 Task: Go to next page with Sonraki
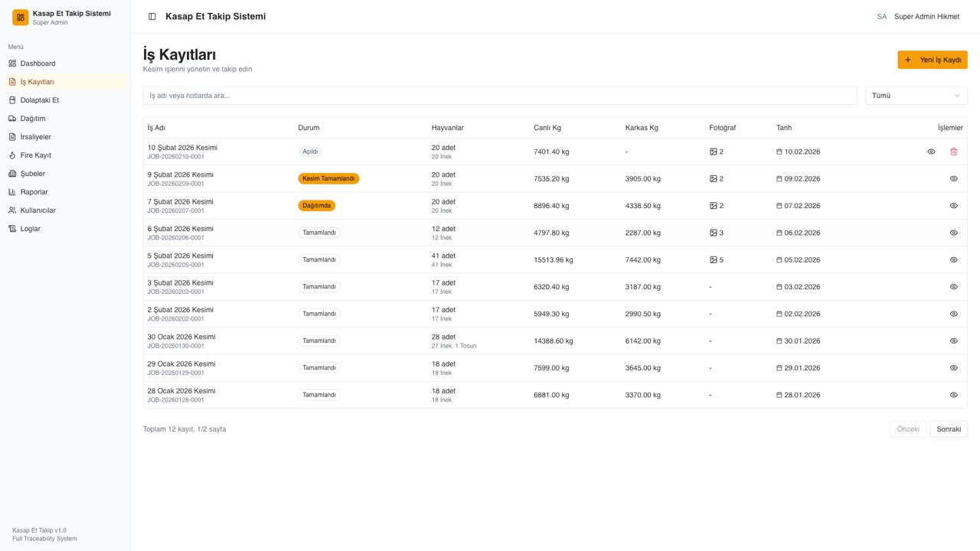click(948, 429)
